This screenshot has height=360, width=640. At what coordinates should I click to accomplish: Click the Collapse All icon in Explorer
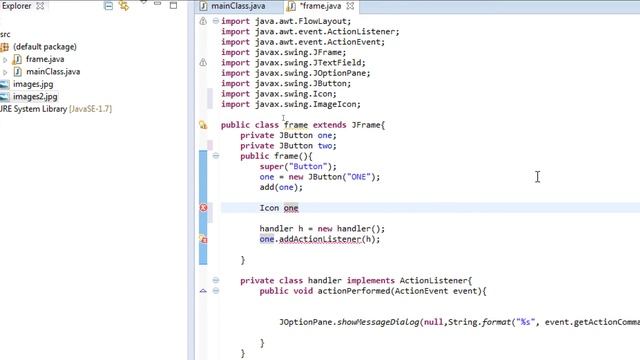(x=109, y=6)
